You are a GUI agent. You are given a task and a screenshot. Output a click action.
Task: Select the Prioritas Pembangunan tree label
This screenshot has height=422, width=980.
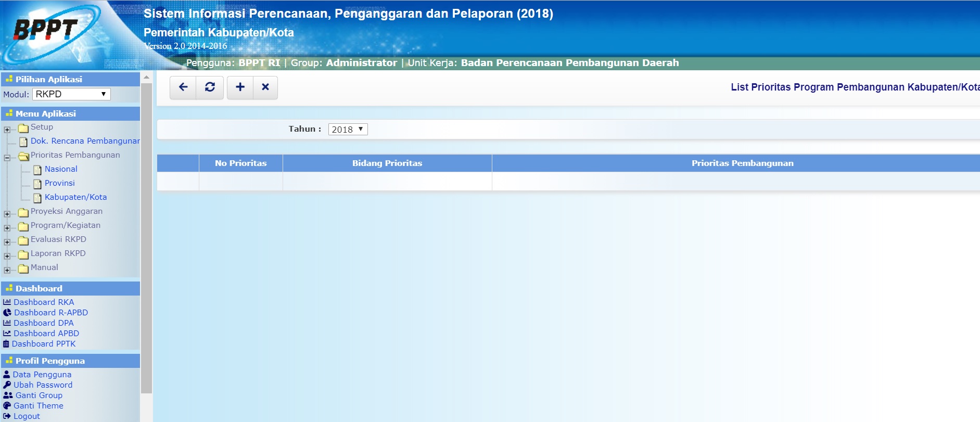75,155
